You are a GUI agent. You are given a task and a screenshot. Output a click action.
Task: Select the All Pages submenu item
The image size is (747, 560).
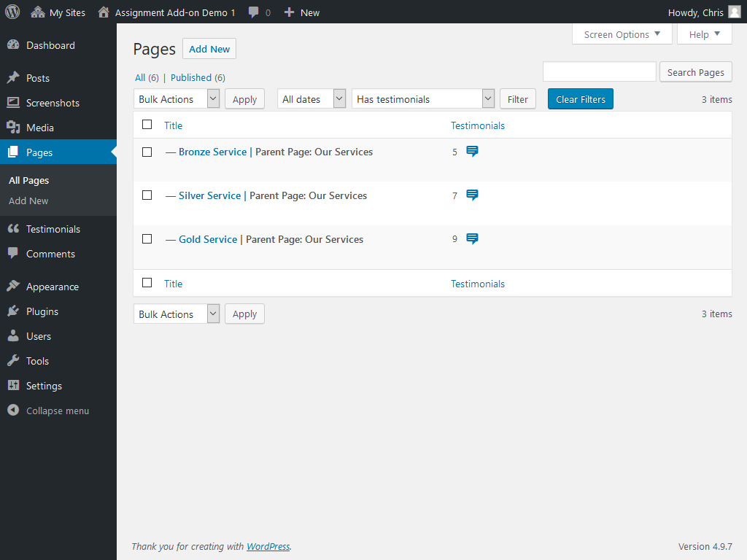click(x=28, y=181)
